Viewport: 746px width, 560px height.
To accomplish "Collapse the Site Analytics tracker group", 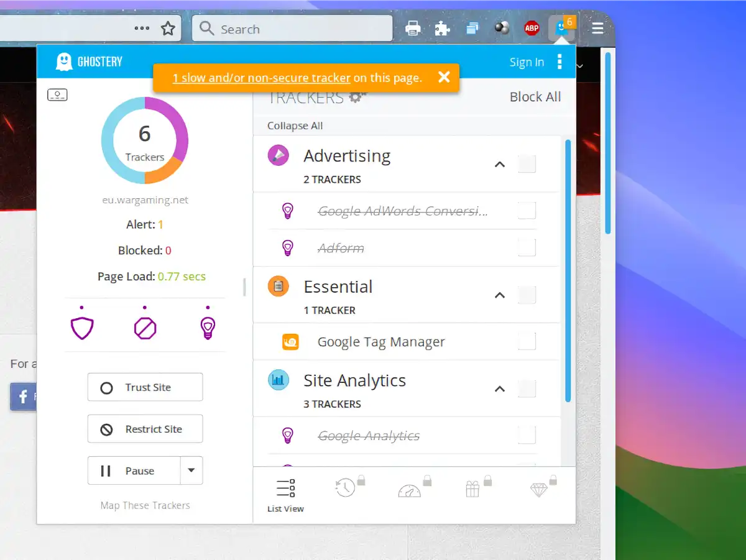I will coord(500,388).
